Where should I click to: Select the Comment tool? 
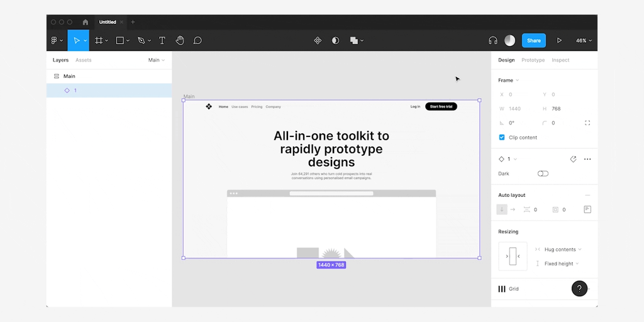(197, 40)
